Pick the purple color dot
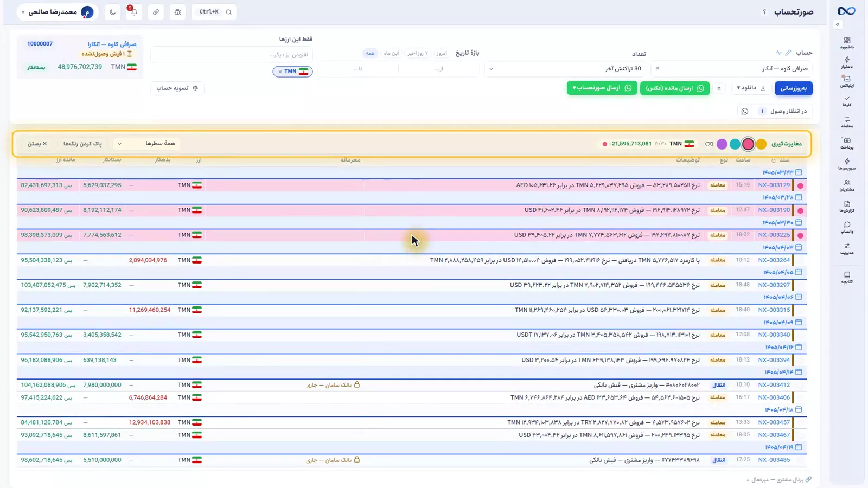 (722, 144)
